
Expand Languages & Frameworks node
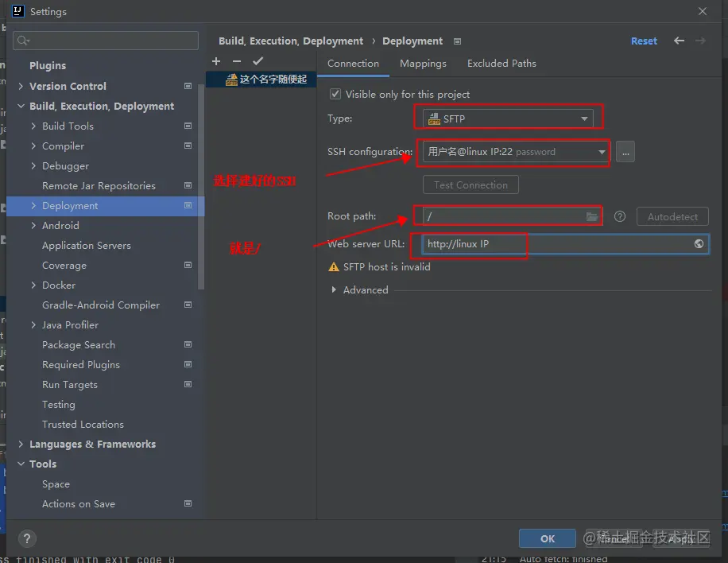[21, 444]
